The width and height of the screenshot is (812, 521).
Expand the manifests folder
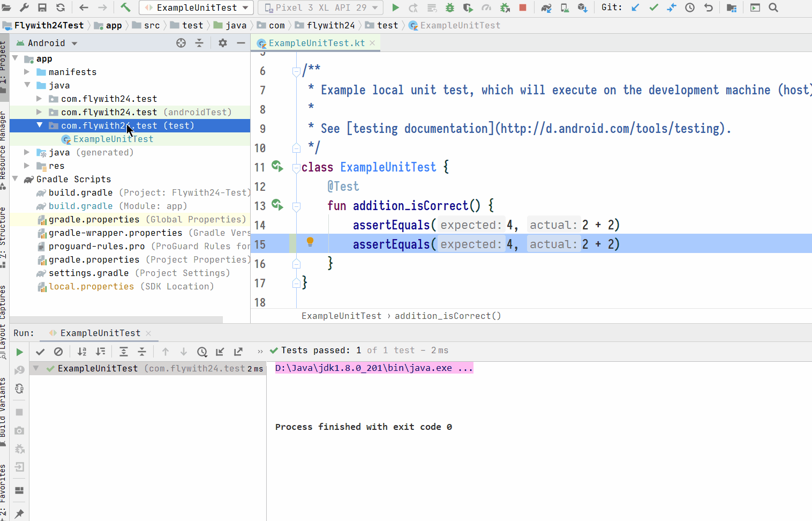27,72
